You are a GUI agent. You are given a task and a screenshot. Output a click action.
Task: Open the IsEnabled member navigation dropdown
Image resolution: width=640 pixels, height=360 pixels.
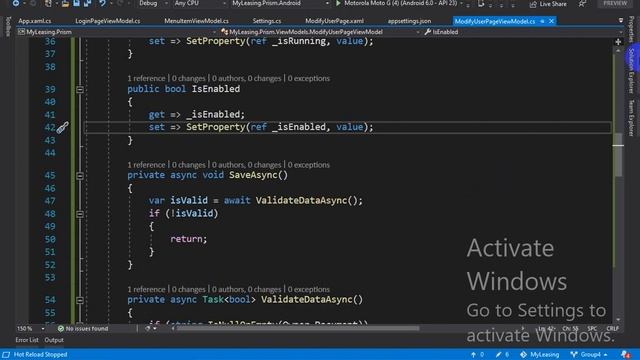[523, 32]
